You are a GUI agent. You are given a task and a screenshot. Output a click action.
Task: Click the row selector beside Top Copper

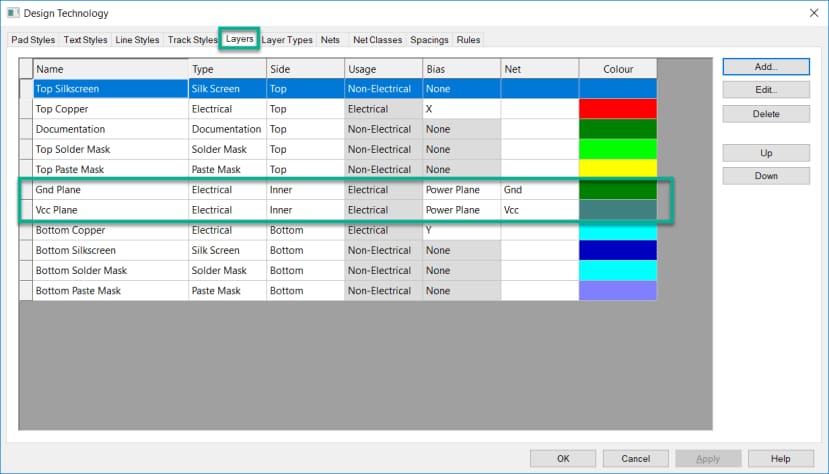coord(26,109)
